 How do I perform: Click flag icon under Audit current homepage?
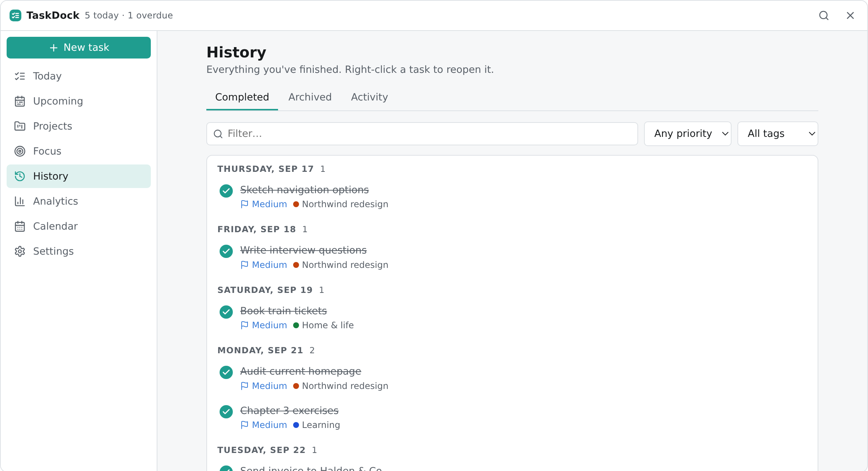tap(245, 386)
